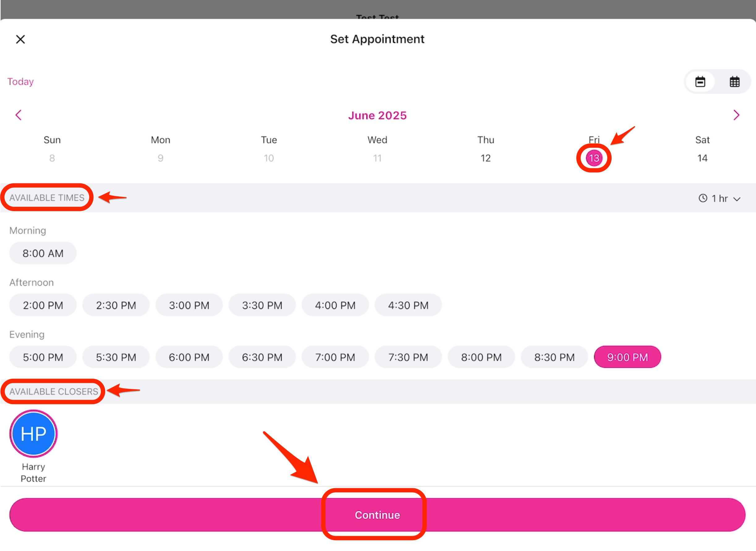Screen dimensions: 756x551
Task: Select the 4:30 PM afternoon slot
Action: tap(408, 305)
